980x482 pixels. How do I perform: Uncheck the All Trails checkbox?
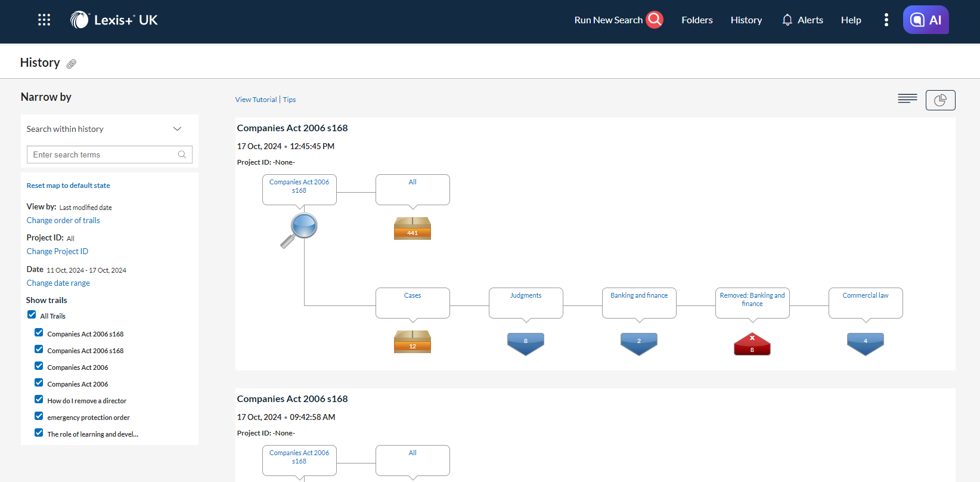pos(32,315)
